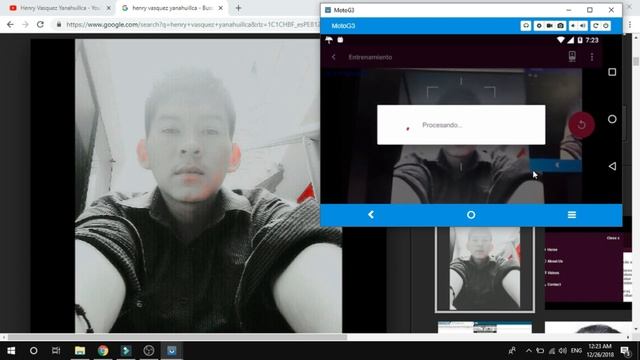Close the Google search browser tab
The height and width of the screenshot is (360, 640).
220,8
